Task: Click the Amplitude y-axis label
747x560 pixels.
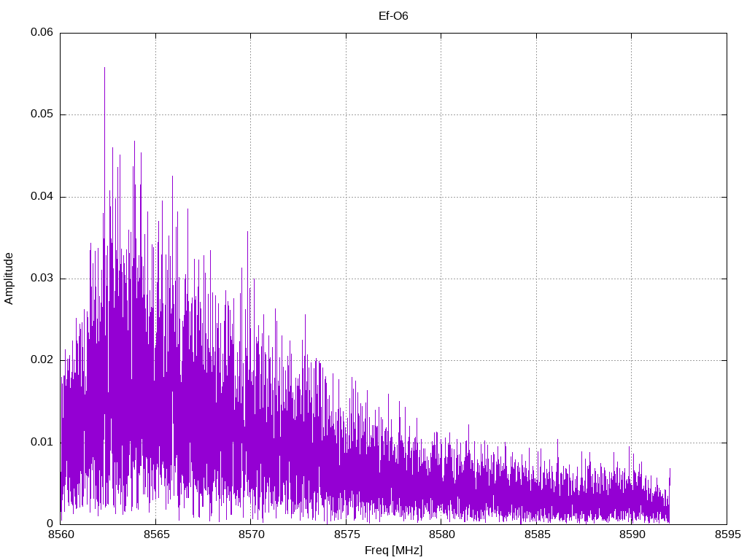Action: pos(9,279)
